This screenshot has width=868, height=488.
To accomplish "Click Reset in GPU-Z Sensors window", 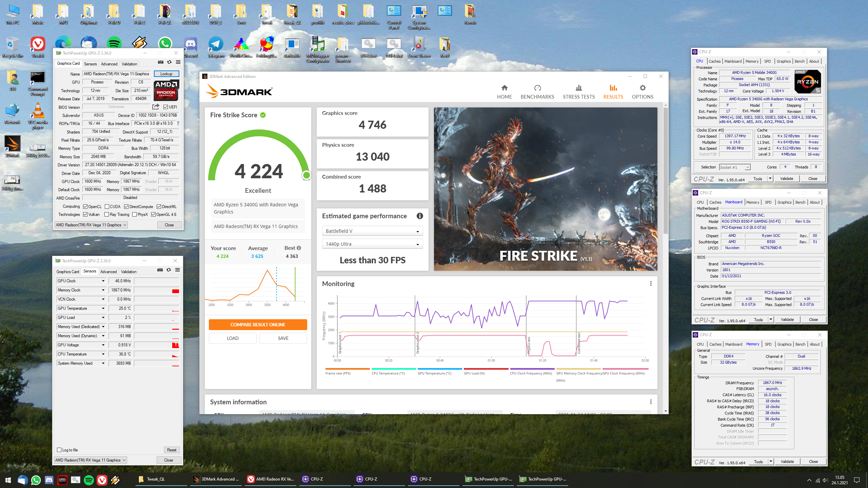I will click(x=172, y=450).
